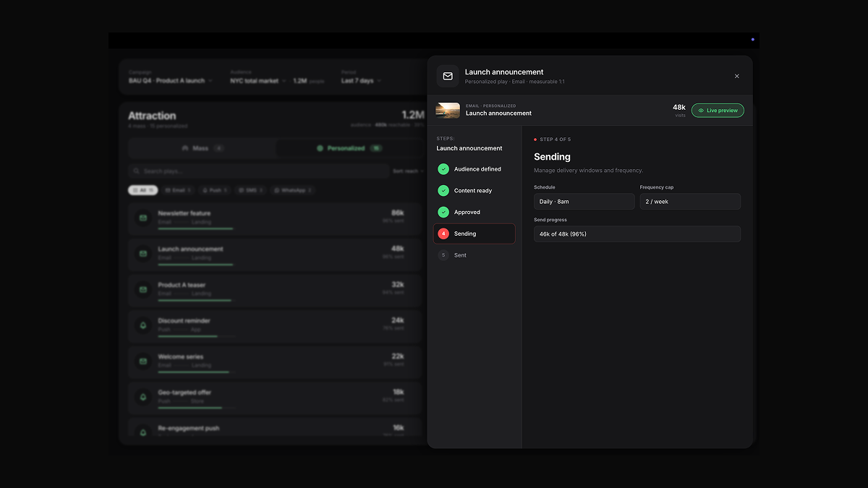Click the 86k reach value for Newsletter feature
868x488 pixels.
pos(397,213)
